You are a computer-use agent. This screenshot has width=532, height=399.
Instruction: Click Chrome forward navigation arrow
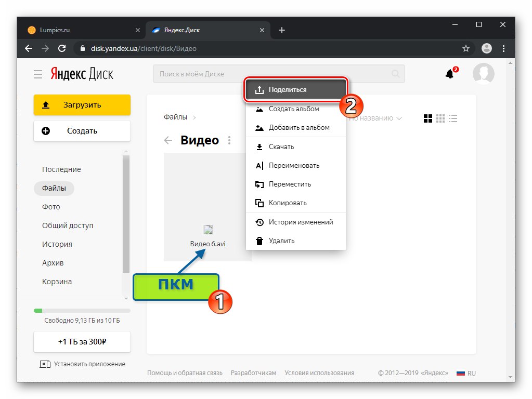click(45, 48)
